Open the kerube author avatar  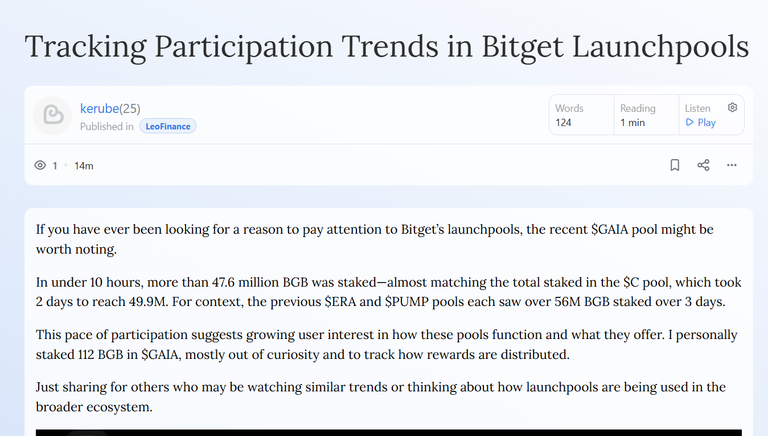click(52, 116)
